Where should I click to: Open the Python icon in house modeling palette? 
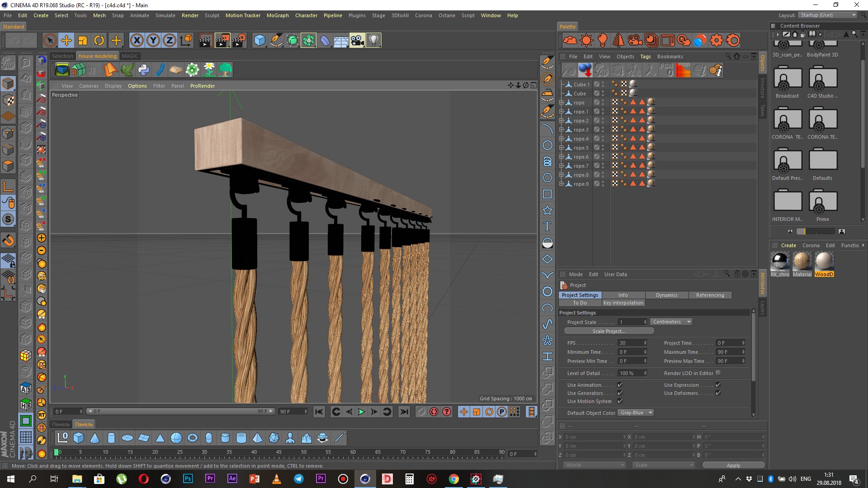point(143,70)
